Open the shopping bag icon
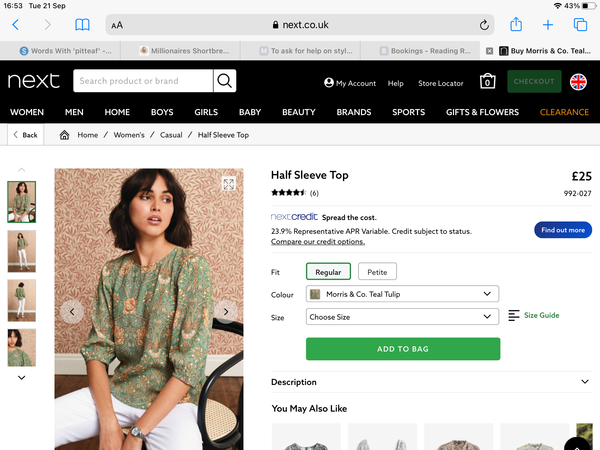Viewport: 600px width, 450px height. tap(487, 81)
